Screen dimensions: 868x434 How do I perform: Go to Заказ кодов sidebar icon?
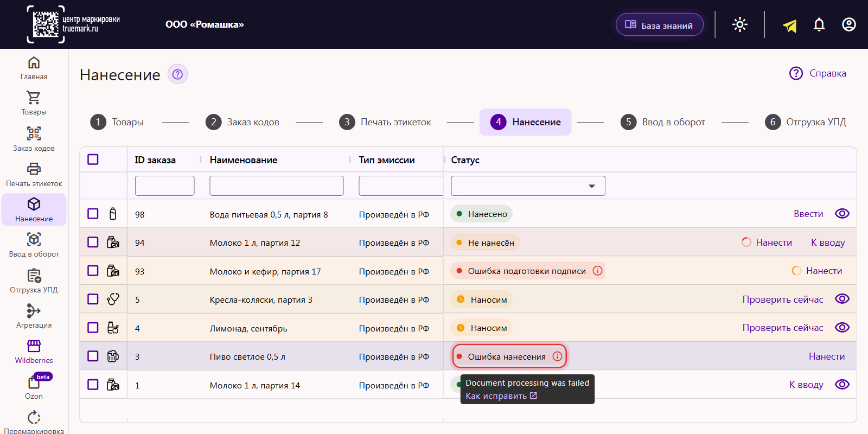coord(34,133)
